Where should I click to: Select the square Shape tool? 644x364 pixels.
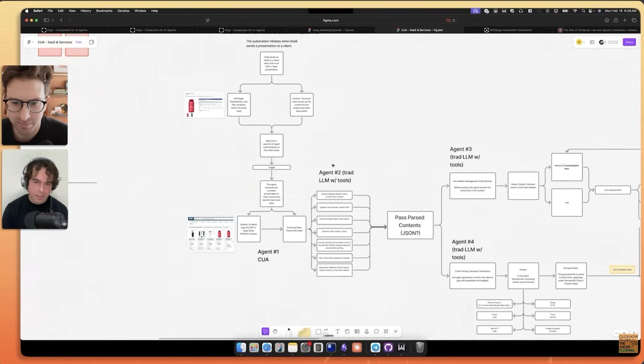point(318,332)
